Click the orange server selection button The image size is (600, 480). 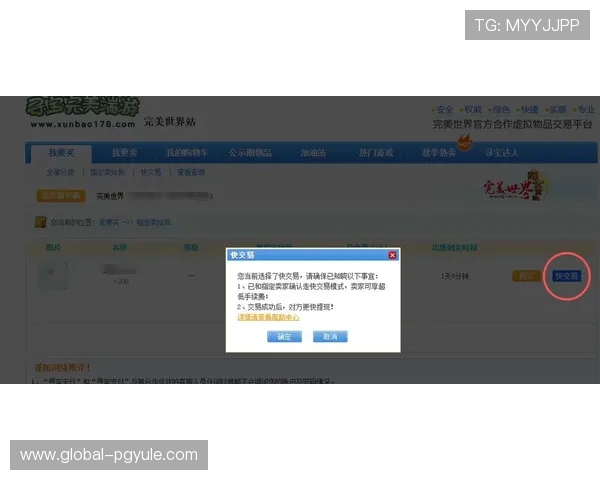point(61,196)
